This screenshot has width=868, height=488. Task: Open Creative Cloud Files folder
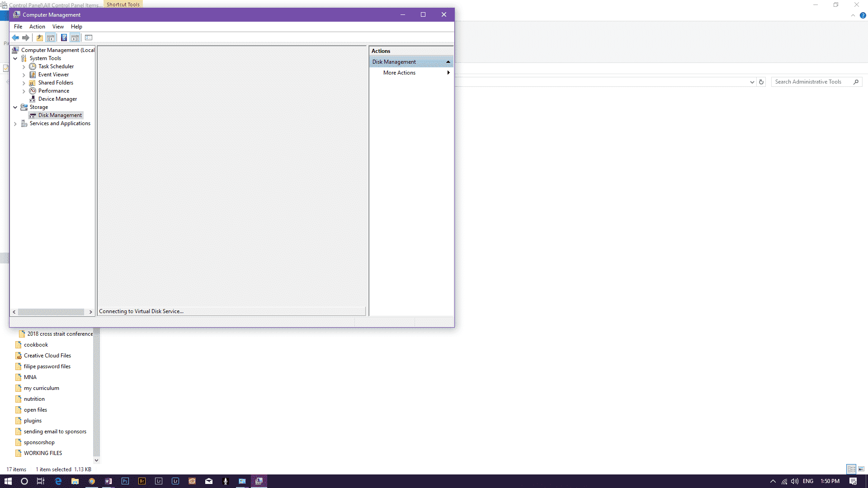[47, 356]
